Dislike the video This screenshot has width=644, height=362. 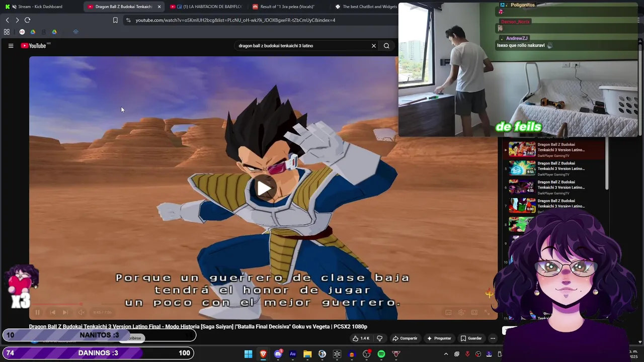tap(379, 338)
